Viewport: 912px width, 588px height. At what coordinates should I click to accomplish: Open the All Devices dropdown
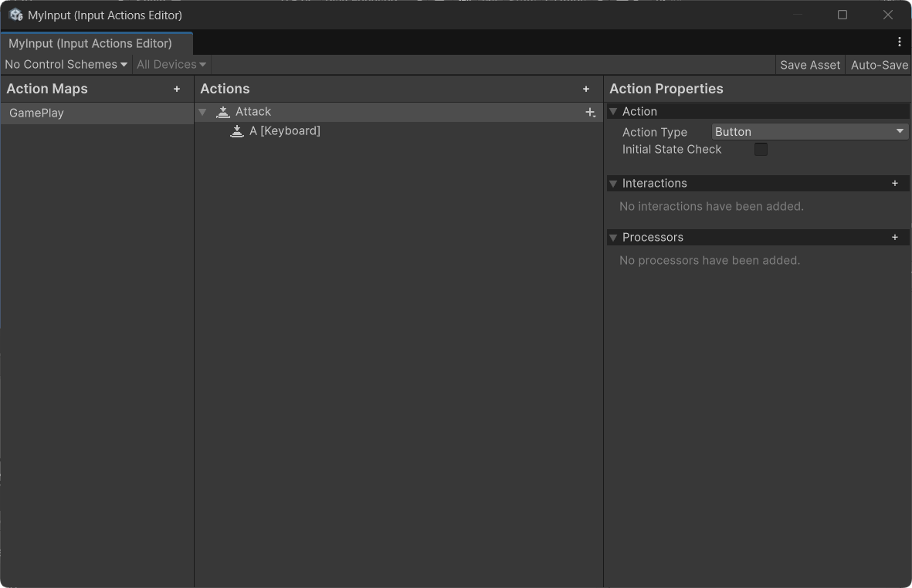pyautogui.click(x=171, y=65)
